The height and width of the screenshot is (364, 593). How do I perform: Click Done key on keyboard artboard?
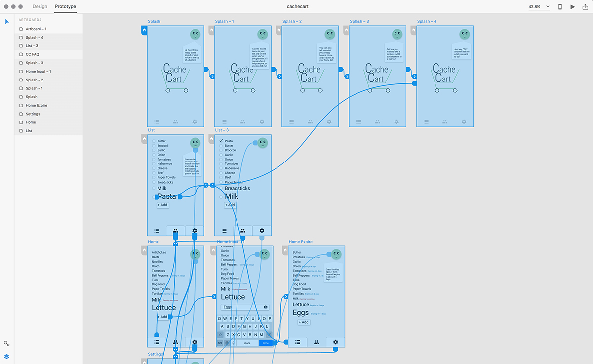[266, 343]
